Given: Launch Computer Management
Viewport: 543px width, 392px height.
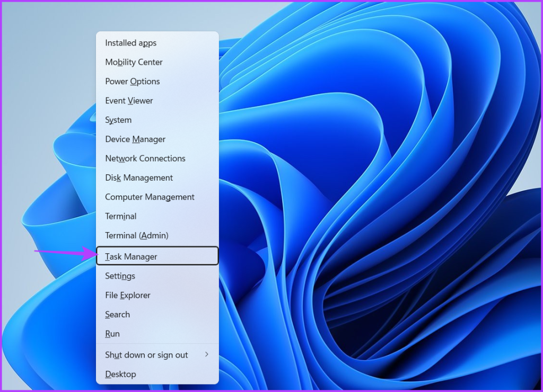Looking at the screenshot, I should tap(157, 197).
